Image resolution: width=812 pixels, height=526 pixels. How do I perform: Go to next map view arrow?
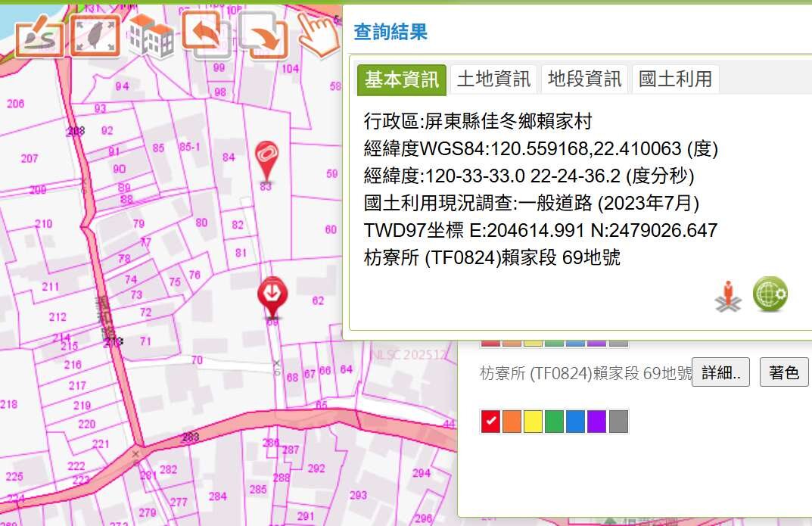point(263,36)
